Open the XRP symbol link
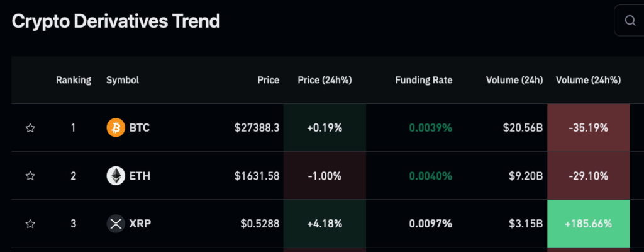 click(140, 224)
